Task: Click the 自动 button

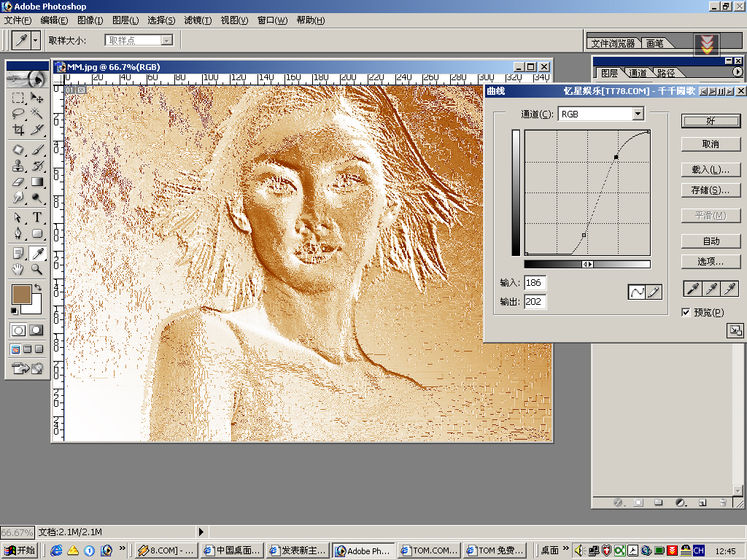Action: coord(711,241)
